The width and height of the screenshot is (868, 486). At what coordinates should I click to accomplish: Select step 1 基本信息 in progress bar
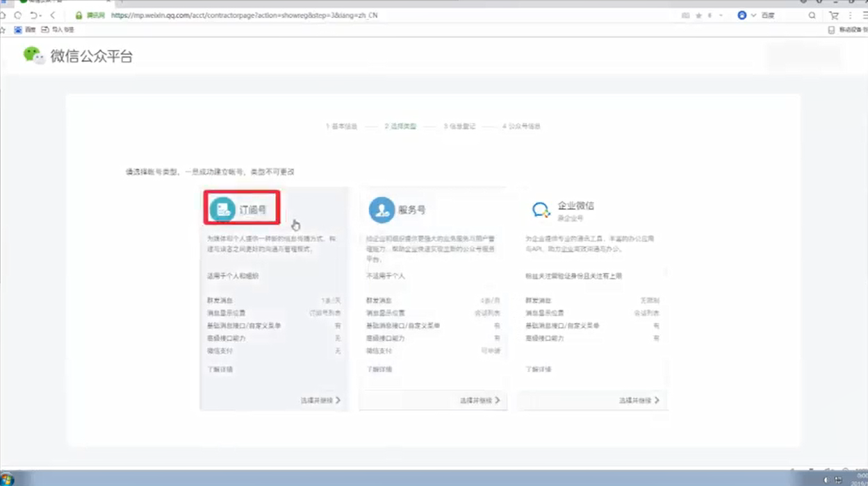coord(341,126)
